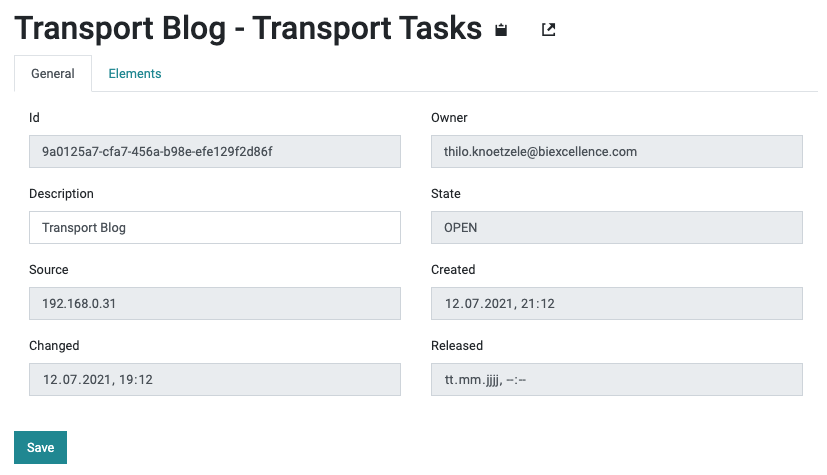Click the Transport Blog - Transport Tasks heading
The width and height of the screenshot is (827, 475).
click(248, 28)
